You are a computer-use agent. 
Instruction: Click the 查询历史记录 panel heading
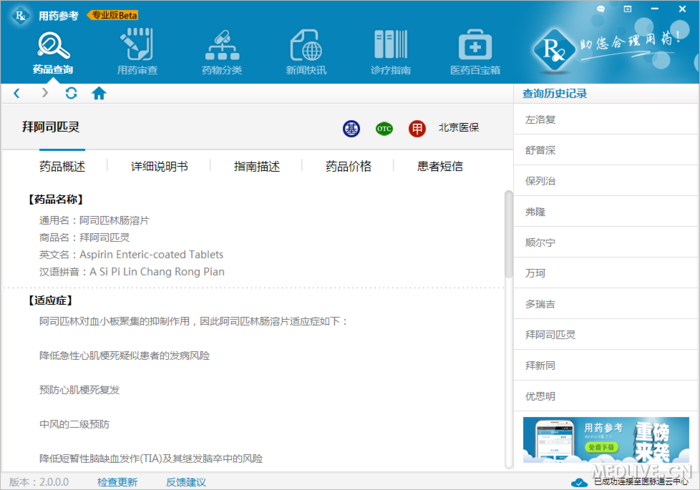(554, 93)
